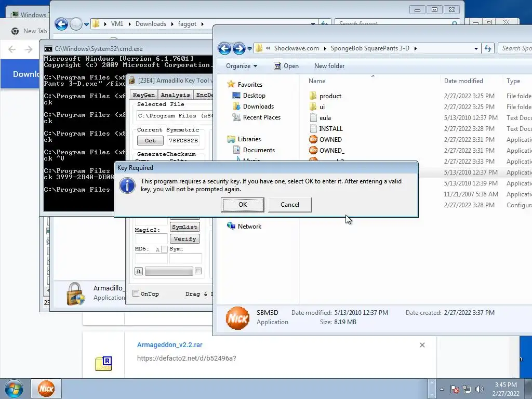Click the Selected File path field
Image resolution: width=532 pixels, height=399 pixels.
175,116
